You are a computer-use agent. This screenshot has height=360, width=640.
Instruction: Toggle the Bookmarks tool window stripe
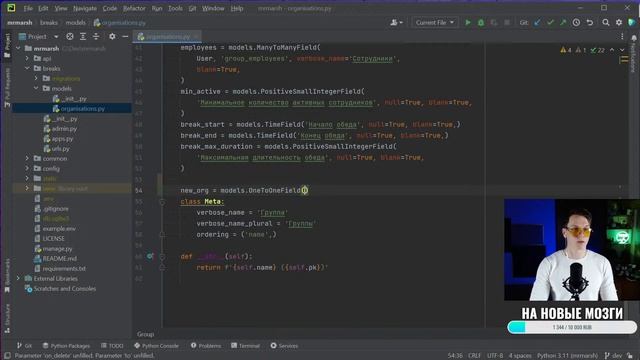(x=7, y=276)
